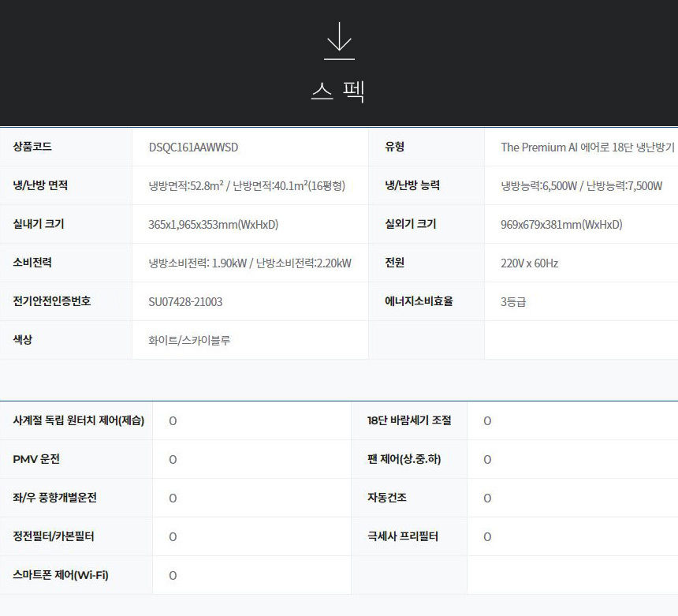This screenshot has width=678, height=616.
Task: Click the downward arrow icon above 스펙
Action: point(339,41)
